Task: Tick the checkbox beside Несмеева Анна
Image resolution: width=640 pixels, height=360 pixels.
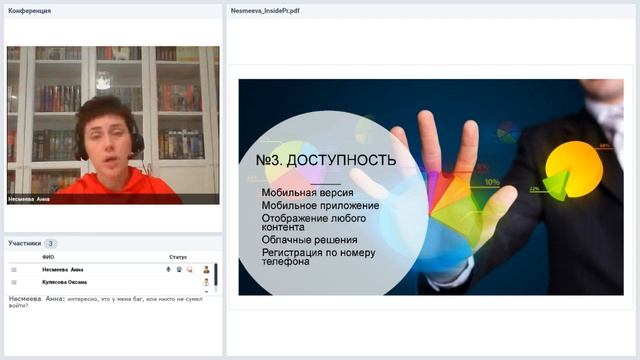Action: click(14, 269)
